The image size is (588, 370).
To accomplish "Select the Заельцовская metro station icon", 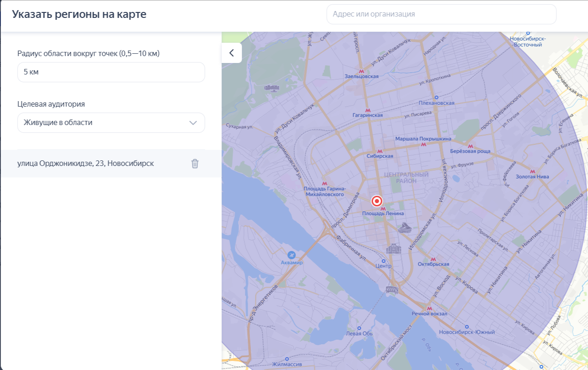I will coord(362,71).
